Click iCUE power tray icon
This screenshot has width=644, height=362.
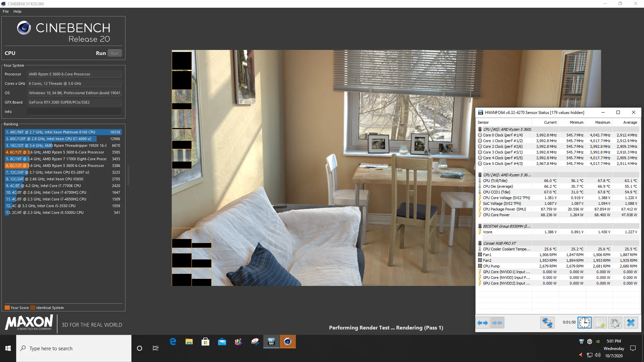(x=590, y=342)
